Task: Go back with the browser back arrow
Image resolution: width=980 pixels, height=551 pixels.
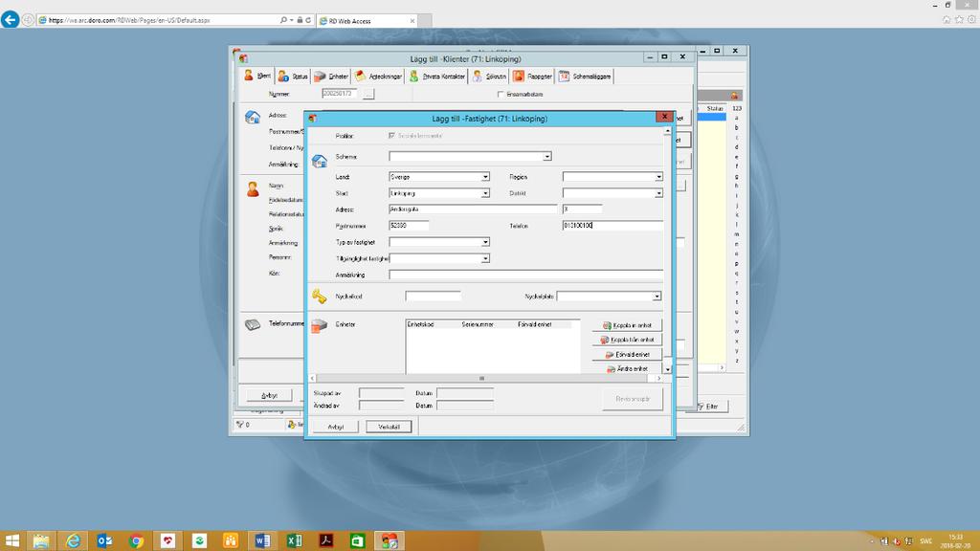Action: coord(10,20)
